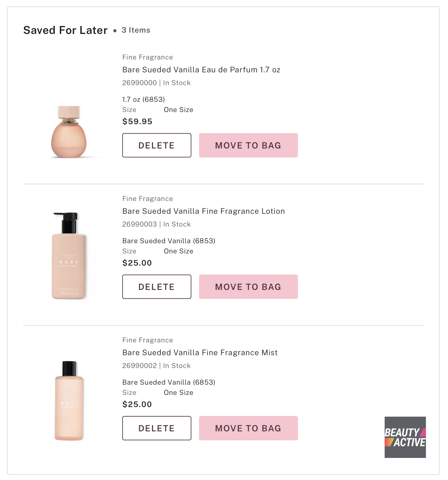Open Bare Sueded Vanilla Fine Fragrance Lotion title
The height and width of the screenshot is (480, 448).
204,211
